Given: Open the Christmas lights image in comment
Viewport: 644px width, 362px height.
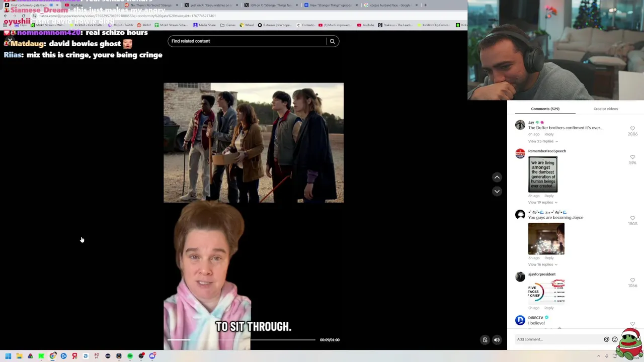Looking at the screenshot, I should [x=546, y=238].
